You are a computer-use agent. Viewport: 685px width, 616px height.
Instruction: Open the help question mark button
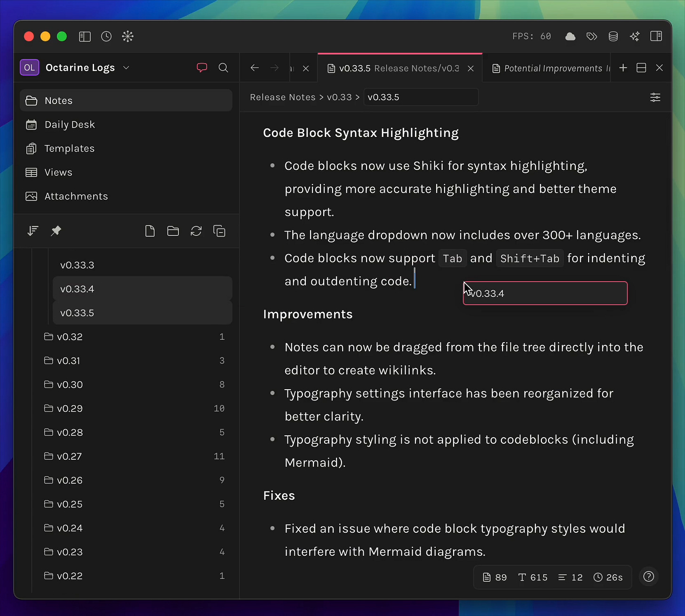(649, 577)
